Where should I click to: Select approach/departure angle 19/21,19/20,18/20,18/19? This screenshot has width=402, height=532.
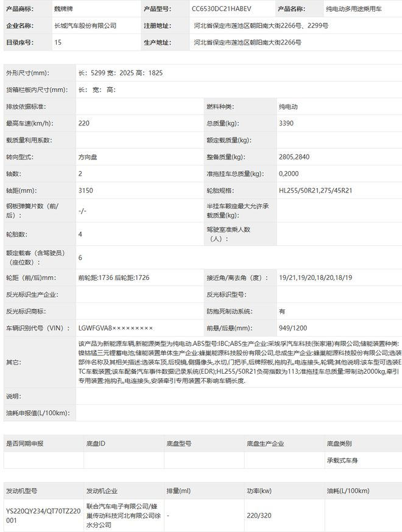(x=316, y=278)
